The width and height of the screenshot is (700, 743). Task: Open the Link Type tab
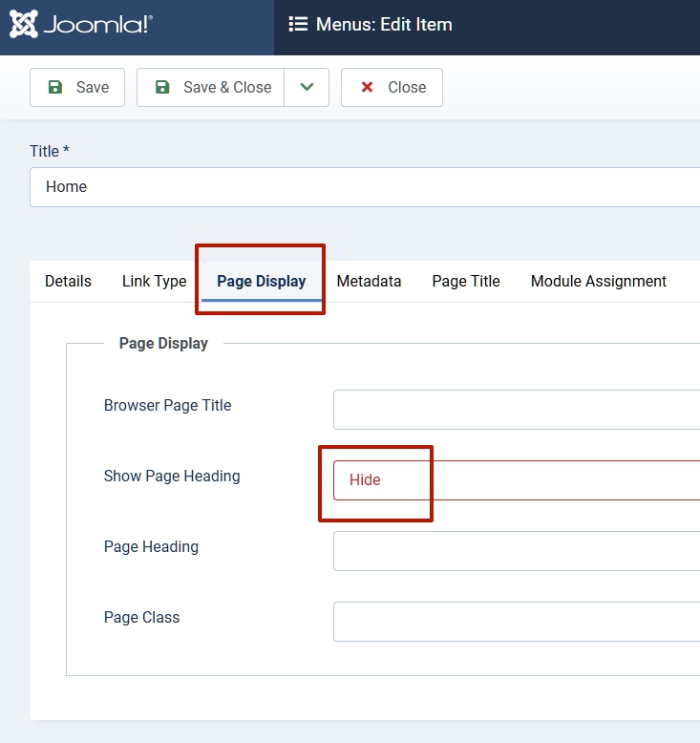coord(154,281)
